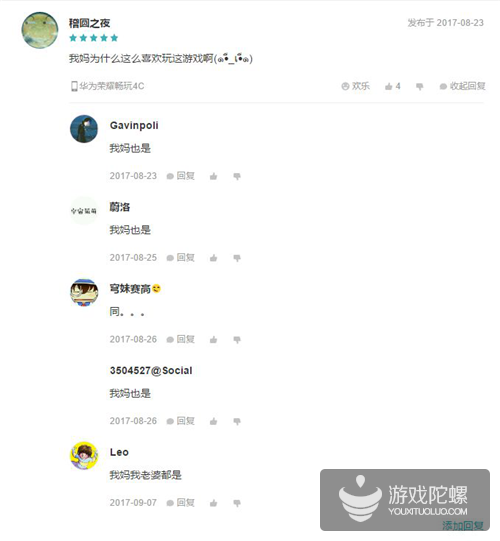This screenshot has height=541, width=500.
Task: Open Gavinpoli's profile avatar
Action: coord(84,129)
